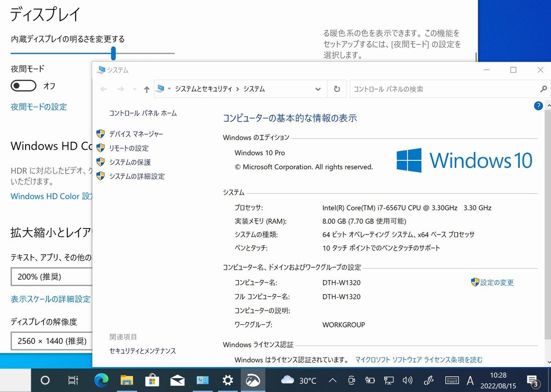Screen dimensions: 551x392
Task: Read マイクロソフト ソフトウェア ライセンス条項を読む link
Action: point(419,360)
